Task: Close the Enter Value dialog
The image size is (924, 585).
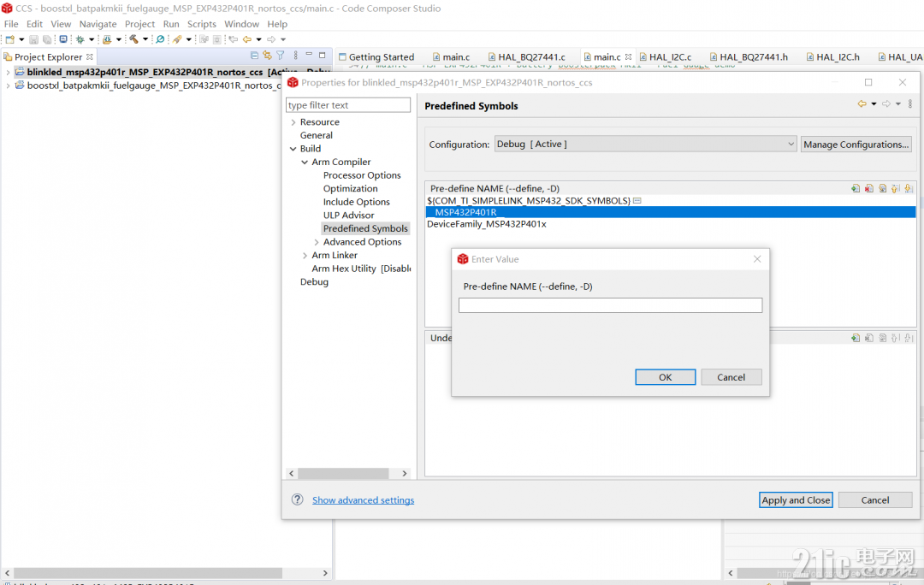Action: point(757,259)
